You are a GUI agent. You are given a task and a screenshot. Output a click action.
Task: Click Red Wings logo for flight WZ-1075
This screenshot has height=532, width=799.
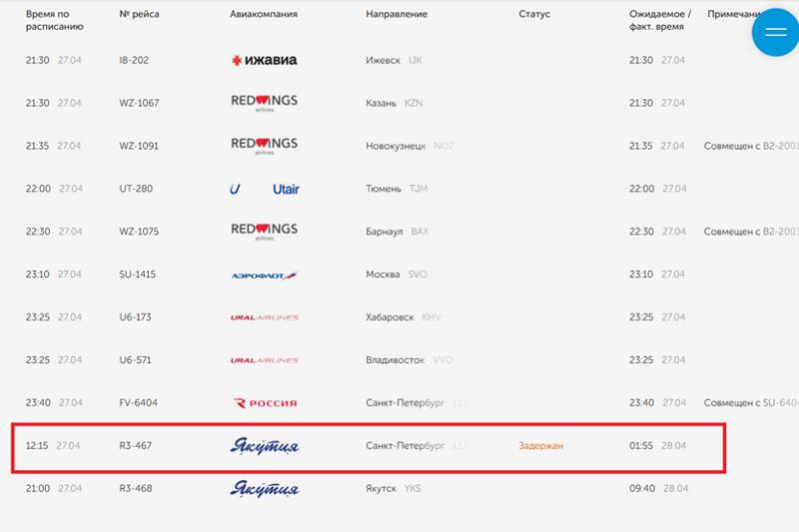(x=265, y=232)
